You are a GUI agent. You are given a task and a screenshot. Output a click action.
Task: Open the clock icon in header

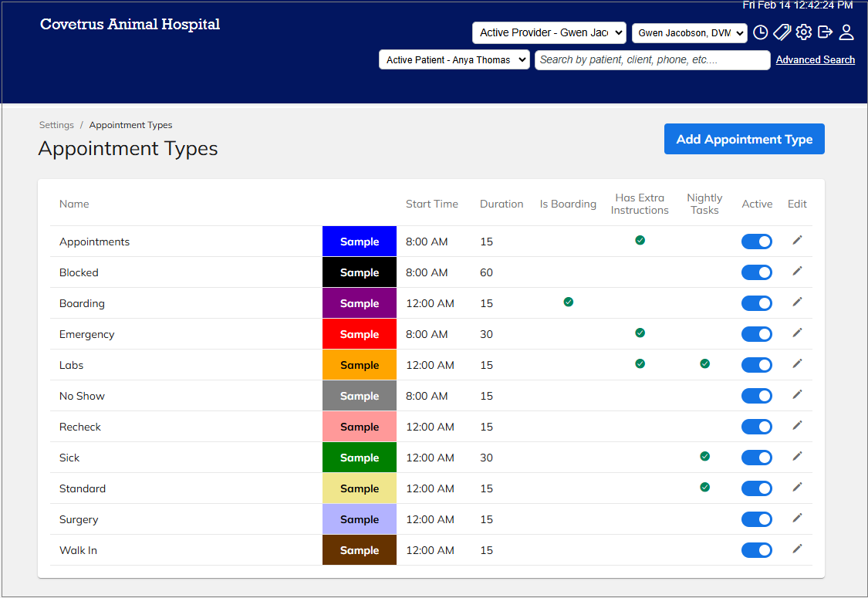point(761,32)
